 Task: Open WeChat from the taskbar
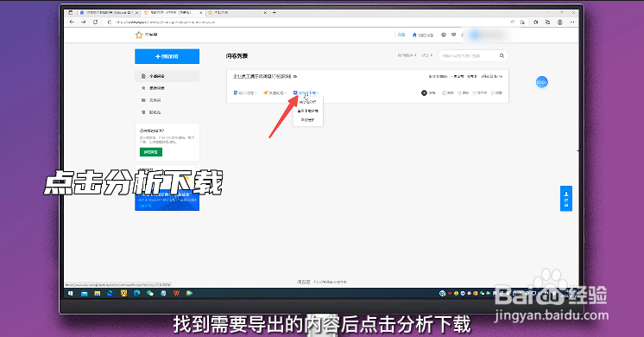click(150, 293)
